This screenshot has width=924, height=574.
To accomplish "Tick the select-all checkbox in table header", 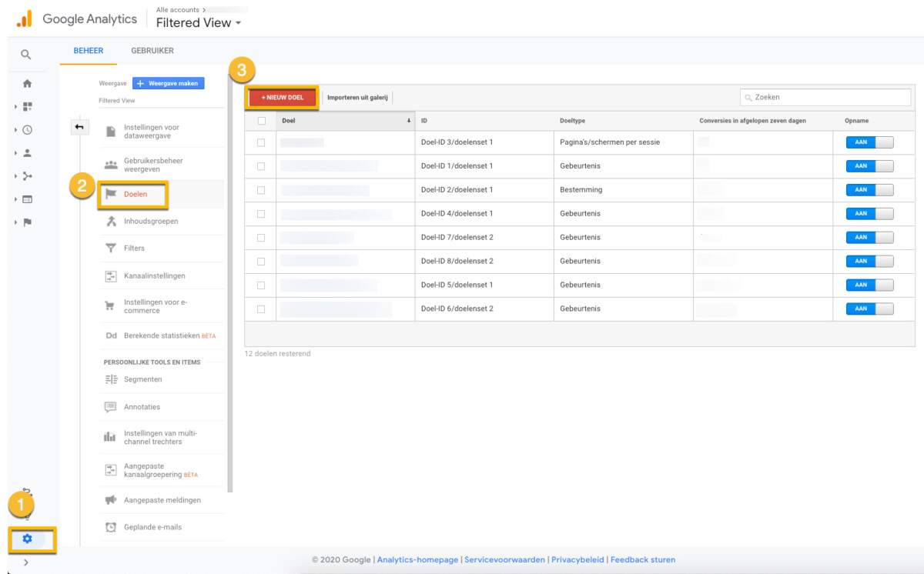I will coord(261,121).
